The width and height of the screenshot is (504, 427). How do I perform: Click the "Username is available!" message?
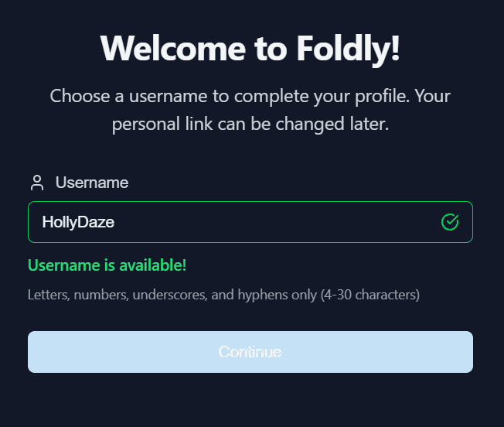(107, 266)
